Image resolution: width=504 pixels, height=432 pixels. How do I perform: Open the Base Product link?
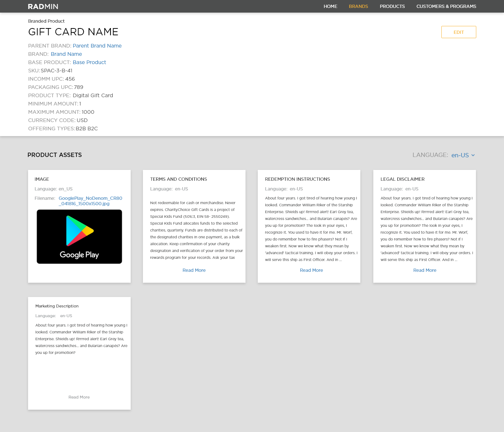[x=89, y=62]
